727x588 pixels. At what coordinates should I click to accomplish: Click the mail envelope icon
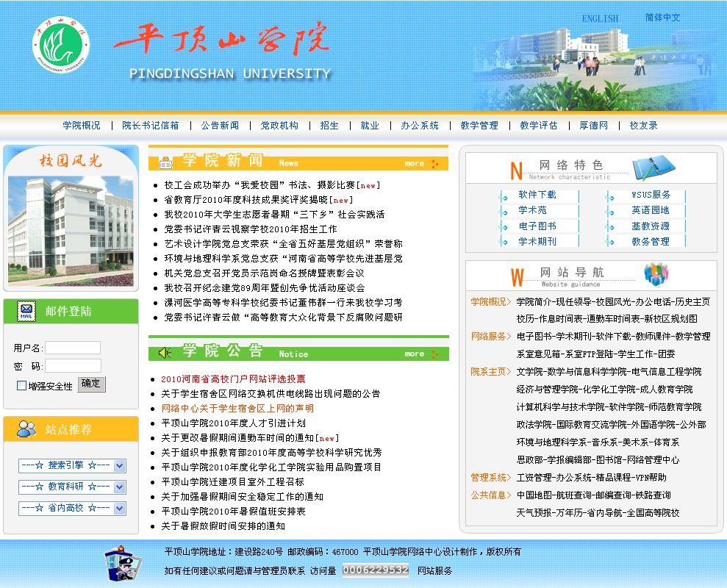[x=26, y=311]
